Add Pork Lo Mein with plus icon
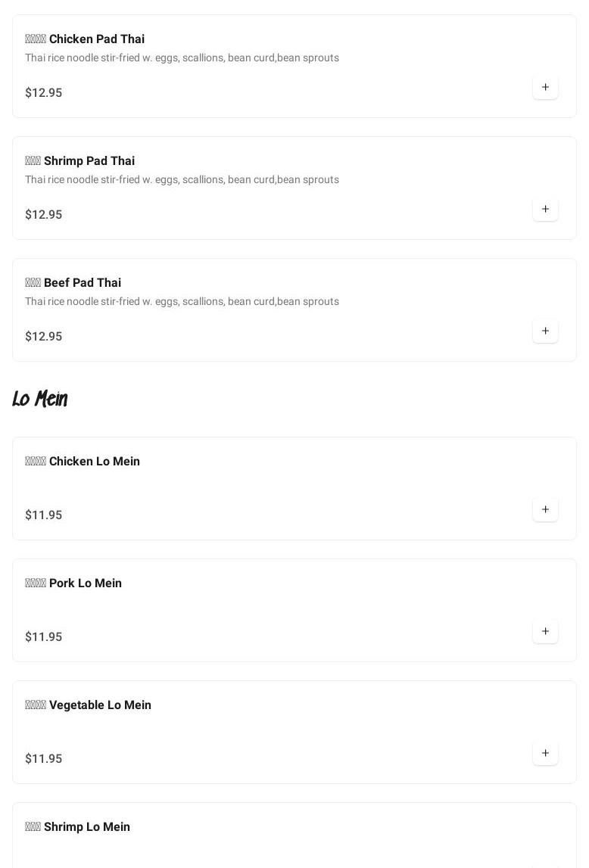This screenshot has width=589, height=868. pyautogui.click(x=545, y=631)
